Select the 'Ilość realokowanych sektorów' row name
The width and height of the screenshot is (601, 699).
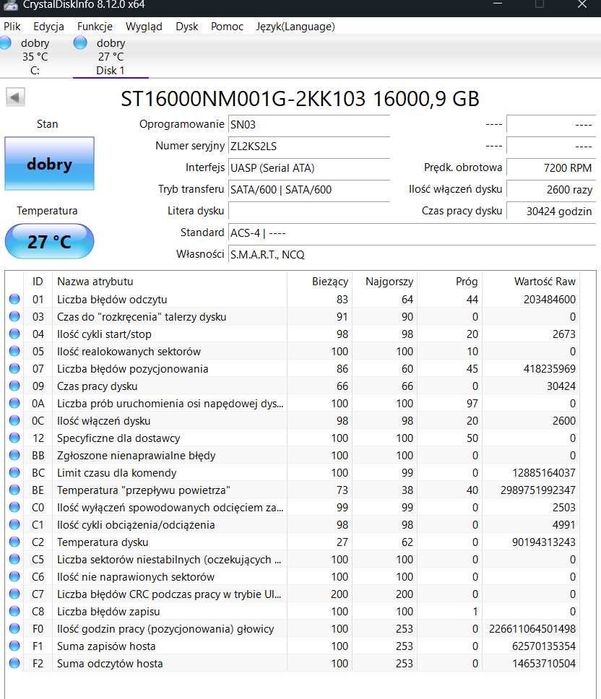[x=129, y=351]
